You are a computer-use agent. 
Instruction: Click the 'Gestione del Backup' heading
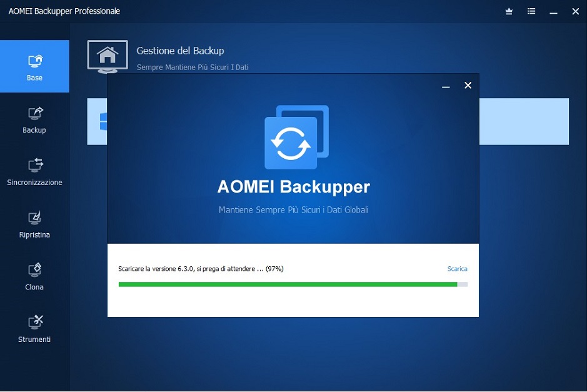(180, 51)
